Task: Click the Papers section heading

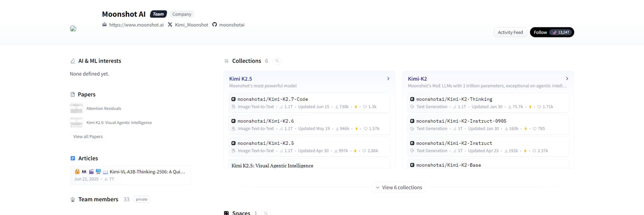Action: [x=87, y=94]
